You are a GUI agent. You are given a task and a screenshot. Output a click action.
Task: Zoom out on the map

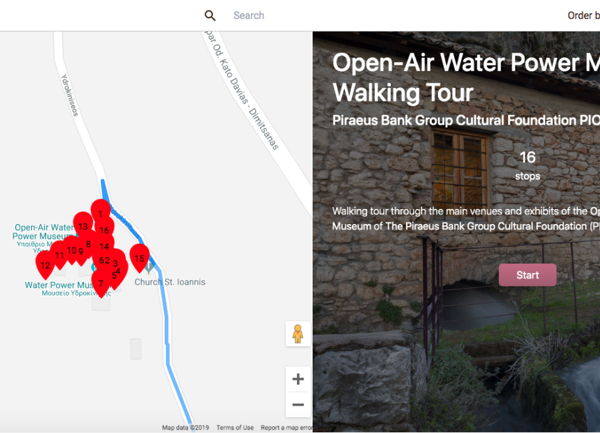pyautogui.click(x=298, y=404)
